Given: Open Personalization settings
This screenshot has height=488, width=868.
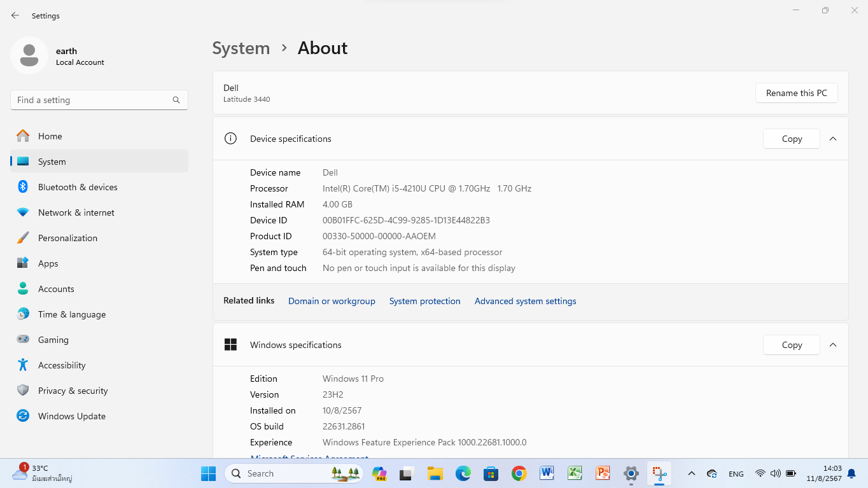Looking at the screenshot, I should click(99, 238).
